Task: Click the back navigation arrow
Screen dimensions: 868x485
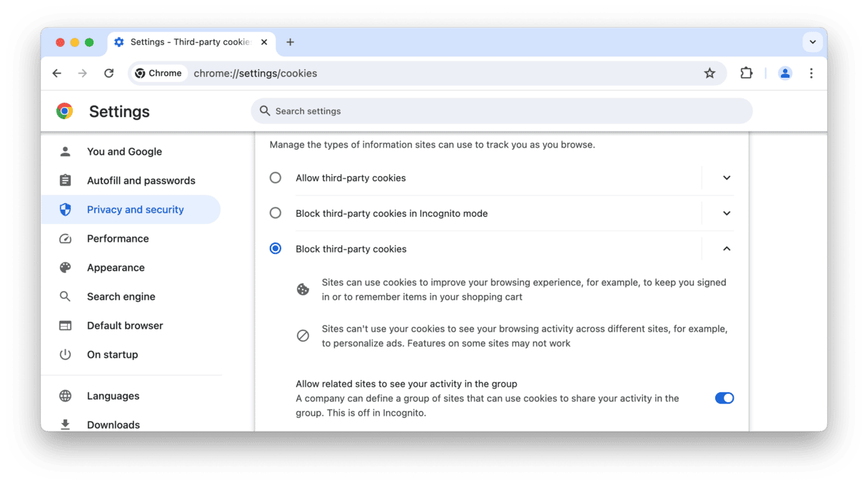Action: [57, 73]
